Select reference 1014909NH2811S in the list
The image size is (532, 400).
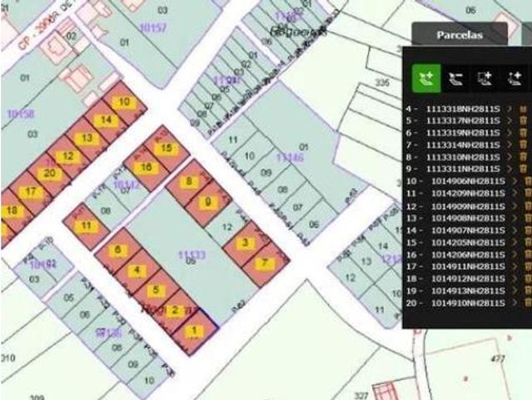click(x=468, y=206)
